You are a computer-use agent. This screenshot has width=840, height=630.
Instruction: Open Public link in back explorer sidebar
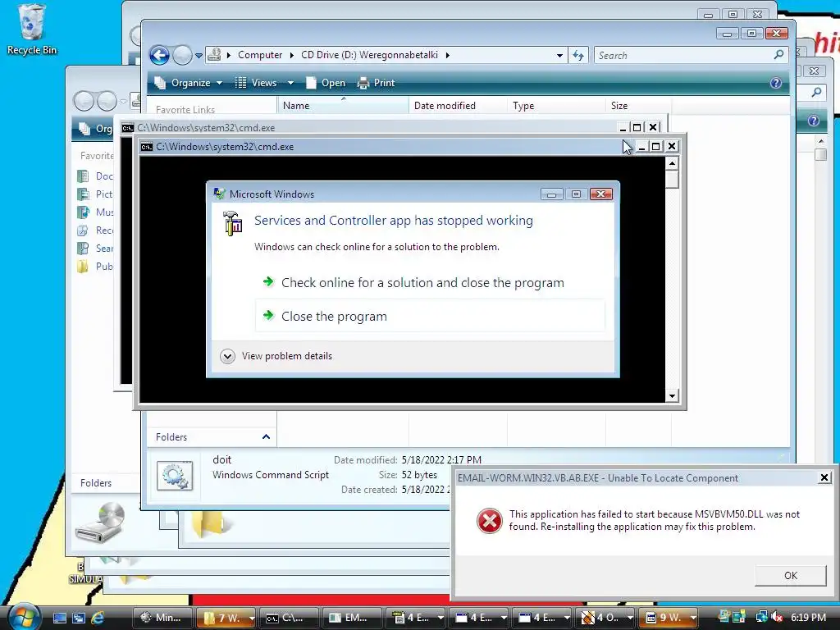pyautogui.click(x=95, y=267)
